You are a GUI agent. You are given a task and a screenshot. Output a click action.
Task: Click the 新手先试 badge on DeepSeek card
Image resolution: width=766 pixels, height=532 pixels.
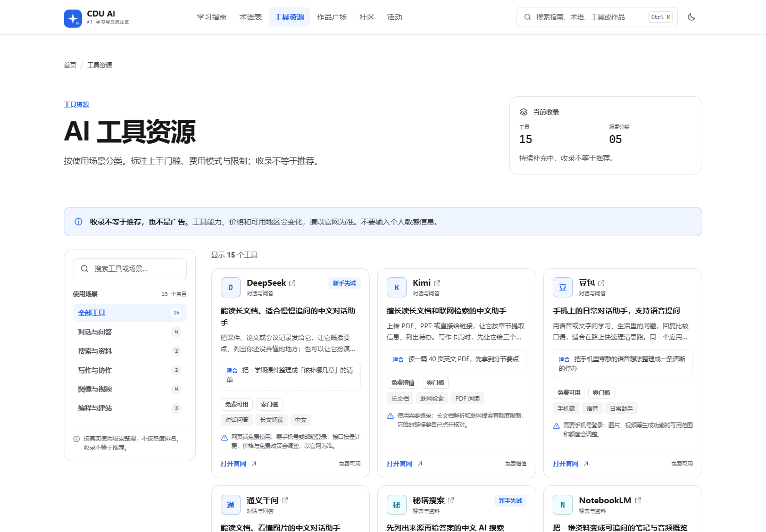344,284
